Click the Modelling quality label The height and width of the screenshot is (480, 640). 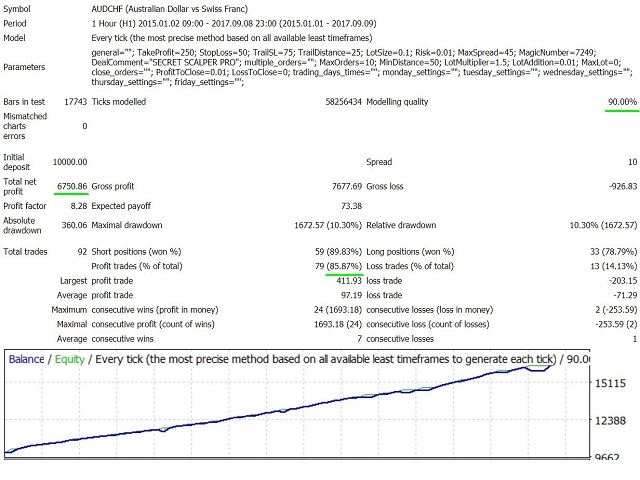[397, 102]
